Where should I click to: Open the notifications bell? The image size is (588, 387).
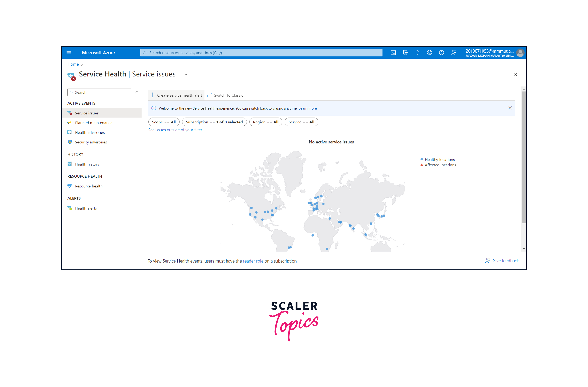pyautogui.click(x=417, y=53)
